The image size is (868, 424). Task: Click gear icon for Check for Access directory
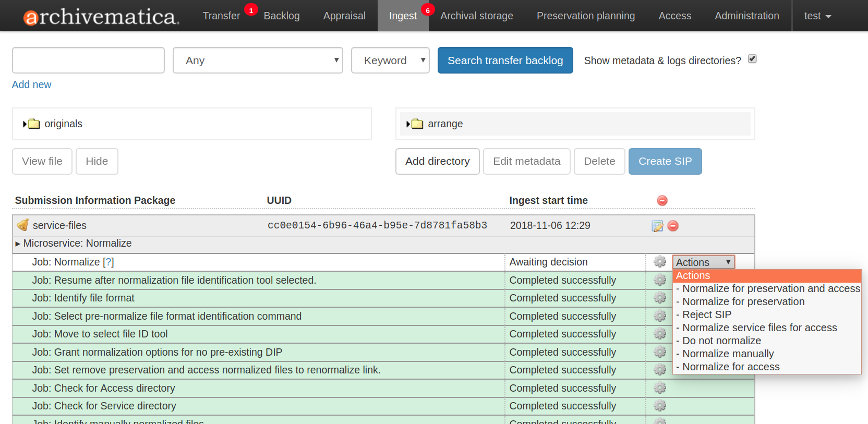click(x=660, y=388)
